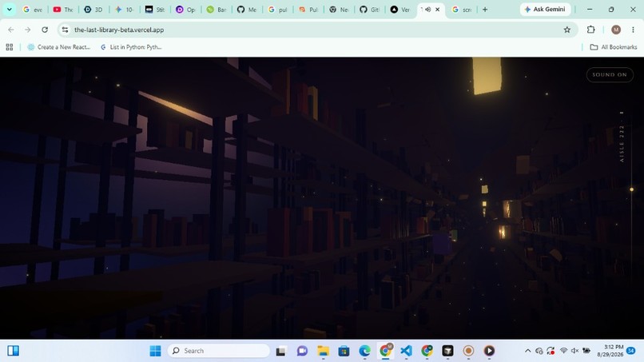The height and width of the screenshot is (362, 644).
Task: Open the apps grid in bookmarks bar
Action: coord(10,47)
